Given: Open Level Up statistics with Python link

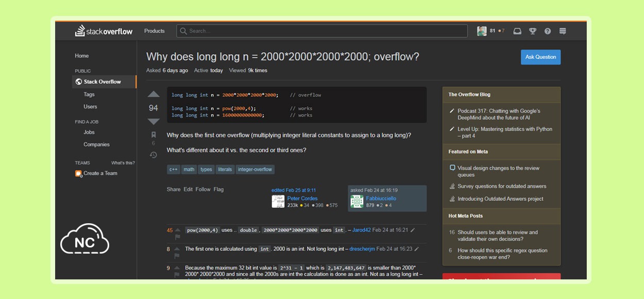Looking at the screenshot, I should [505, 132].
